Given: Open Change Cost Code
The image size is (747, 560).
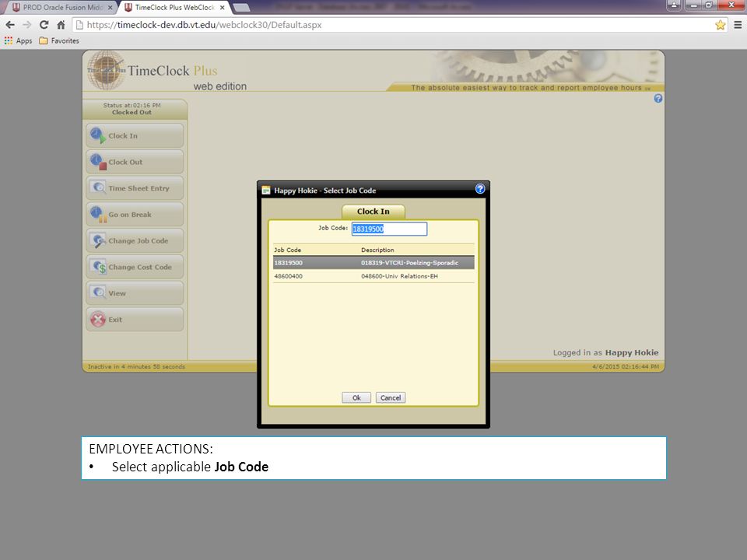Looking at the screenshot, I should tap(135, 267).
